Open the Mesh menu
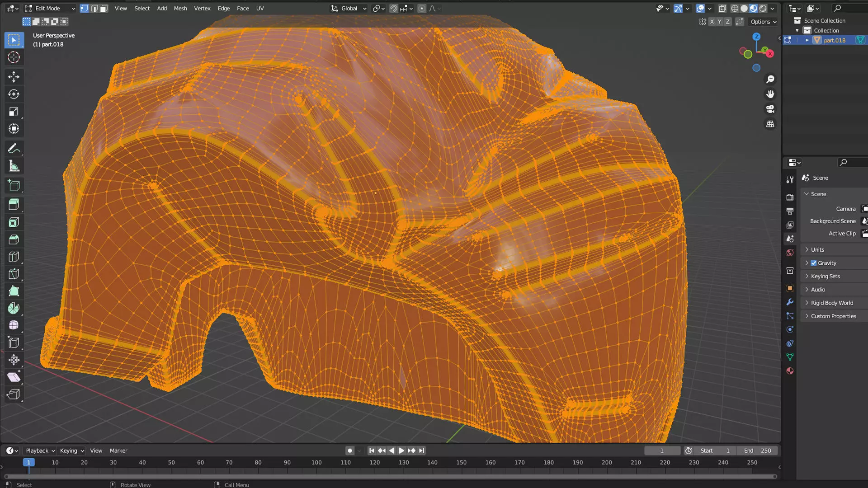The image size is (868, 488). 180,8
